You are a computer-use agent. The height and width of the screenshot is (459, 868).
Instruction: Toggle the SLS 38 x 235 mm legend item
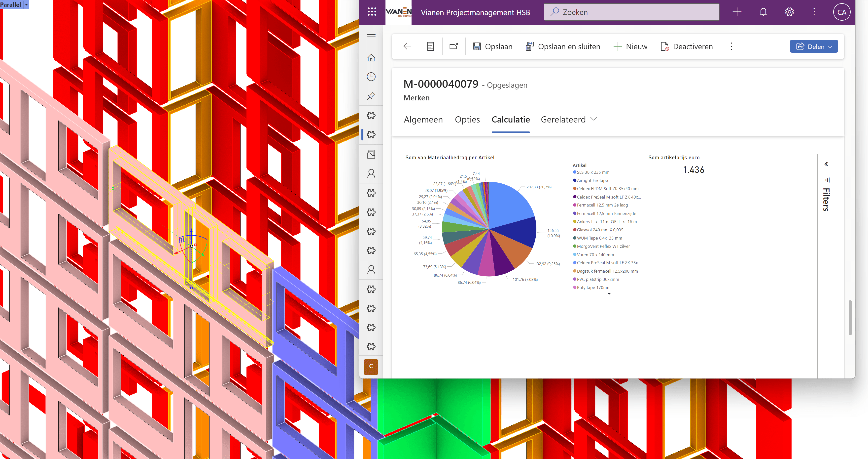(x=593, y=172)
